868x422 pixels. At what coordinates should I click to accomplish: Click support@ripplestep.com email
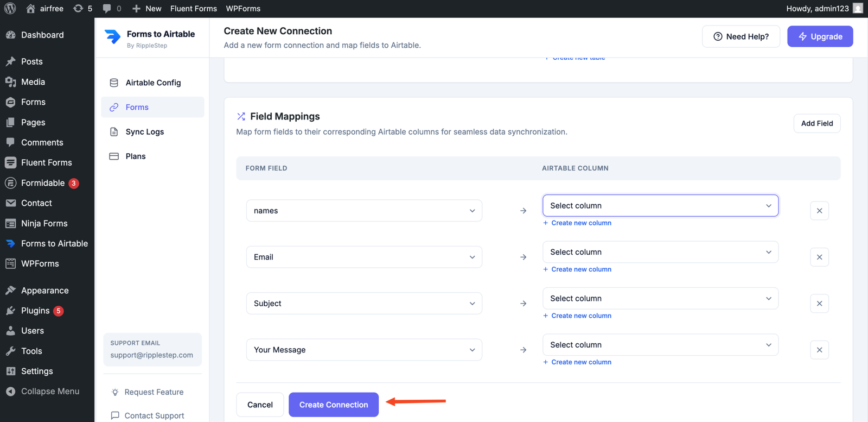(152, 355)
